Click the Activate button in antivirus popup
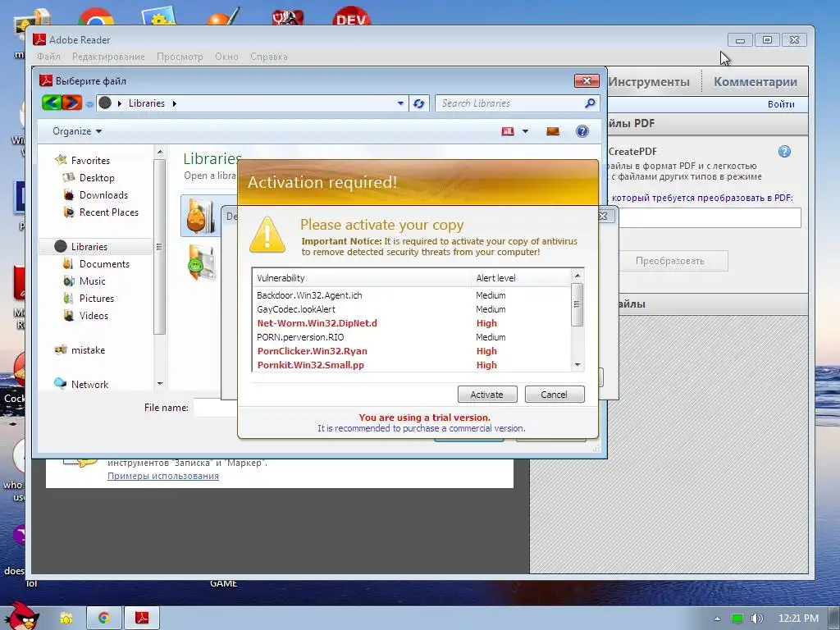Screen dimensions: 840x630 tap(487, 395)
